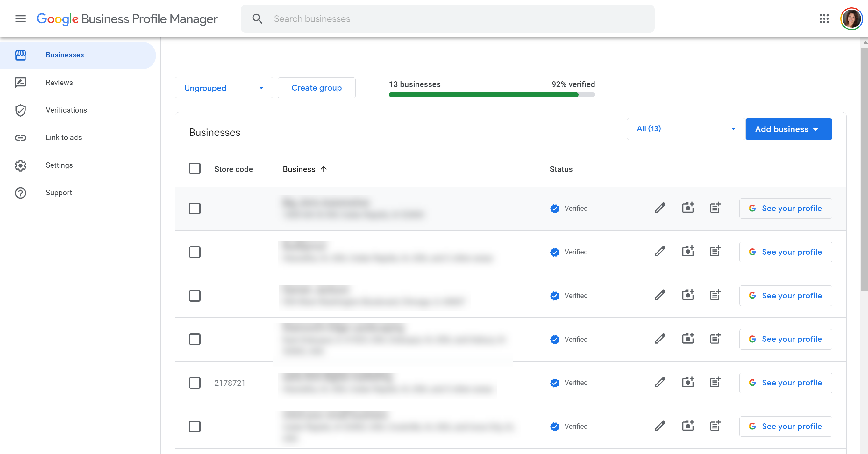
Task: Open the hamburger main menu
Action: (21, 18)
